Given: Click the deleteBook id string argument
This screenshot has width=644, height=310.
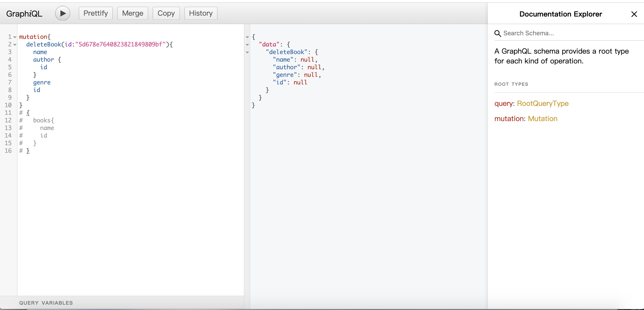Looking at the screenshot, I should click(120, 44).
